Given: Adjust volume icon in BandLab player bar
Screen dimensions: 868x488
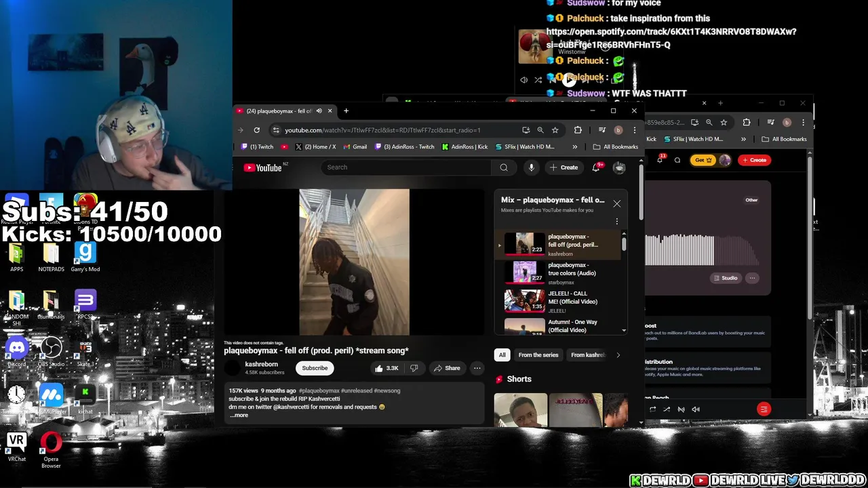Looking at the screenshot, I should tap(695, 409).
